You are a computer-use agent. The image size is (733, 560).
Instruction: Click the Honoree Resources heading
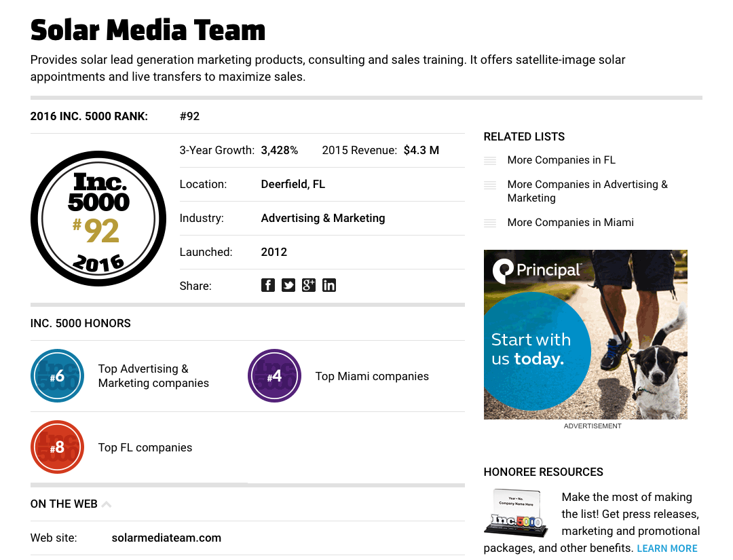coord(543,472)
